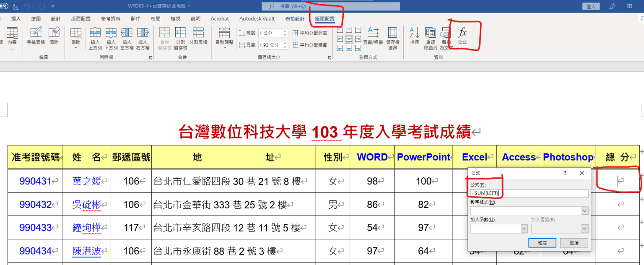Increase column 寬度 with up arrow
The width and height of the screenshot is (644, 265).
pyautogui.click(x=285, y=43)
